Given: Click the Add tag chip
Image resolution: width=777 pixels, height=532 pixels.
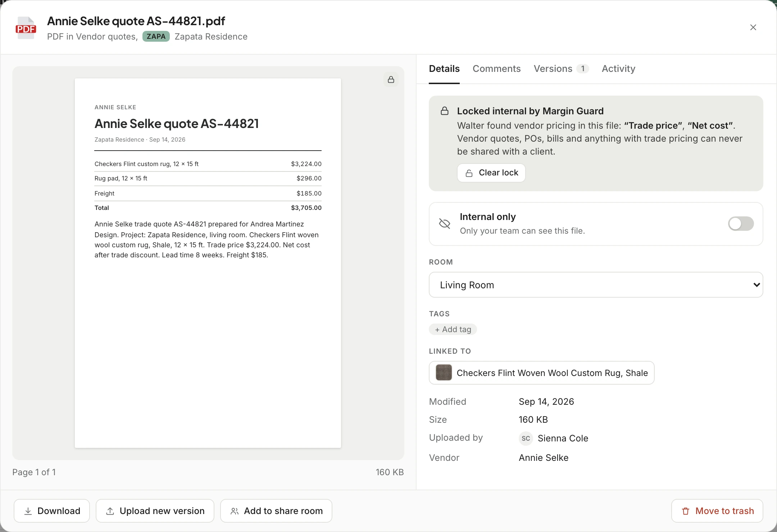Looking at the screenshot, I should tap(453, 329).
